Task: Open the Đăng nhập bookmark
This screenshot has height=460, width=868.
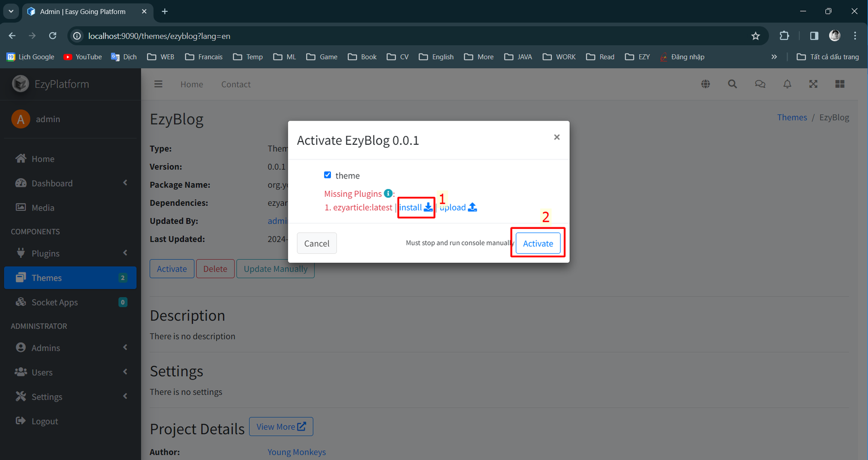Action: [682, 57]
